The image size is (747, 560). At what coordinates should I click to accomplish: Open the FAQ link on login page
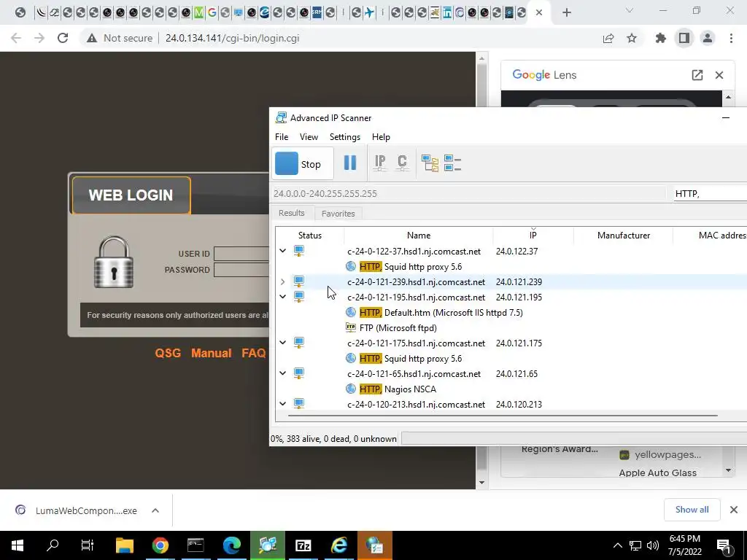tap(253, 353)
